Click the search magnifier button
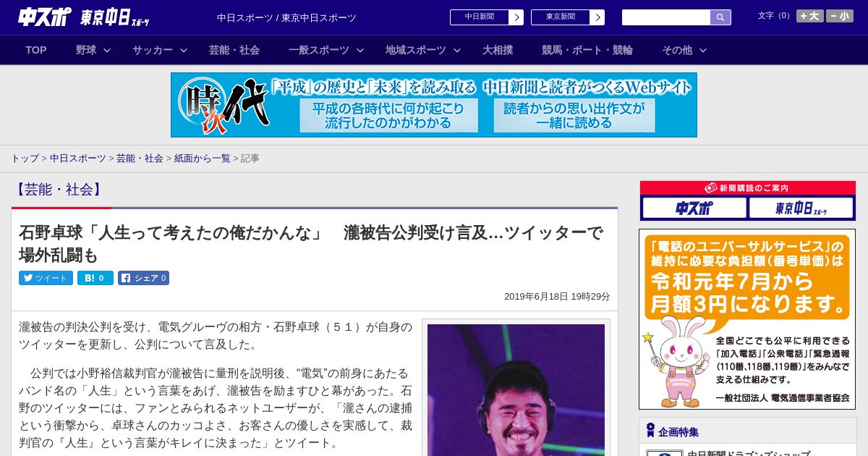 pos(720,17)
